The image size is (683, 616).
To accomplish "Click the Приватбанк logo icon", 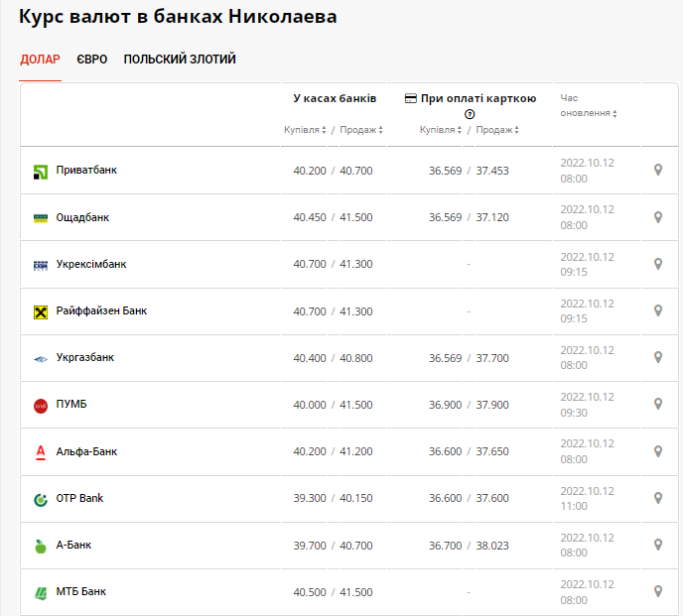I will [41, 172].
